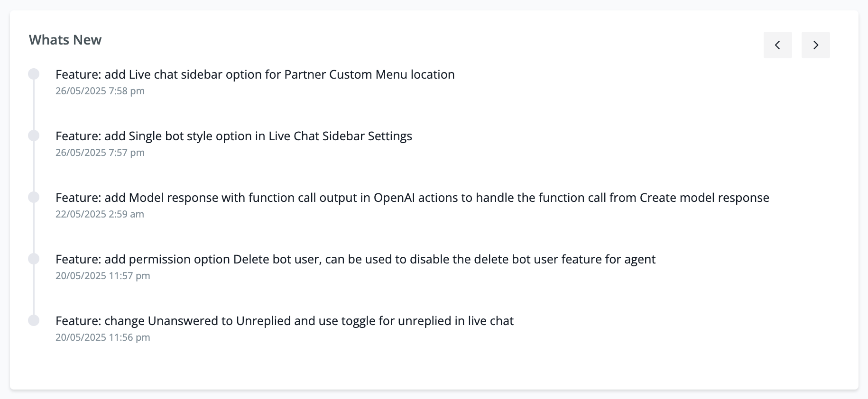Go to next Whats New page
Viewport: 868px width, 399px height.
(815, 45)
